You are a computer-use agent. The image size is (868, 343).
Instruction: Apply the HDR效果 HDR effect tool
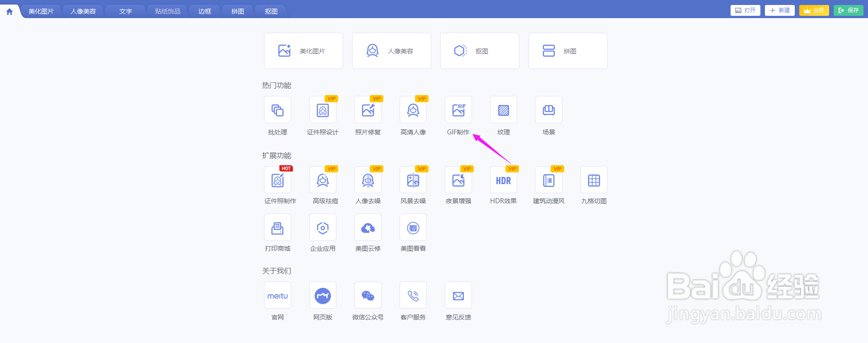click(x=504, y=180)
